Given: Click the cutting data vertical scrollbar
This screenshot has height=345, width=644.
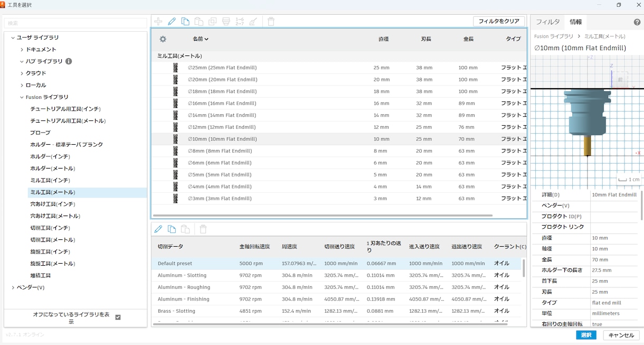Looking at the screenshot, I should tap(524, 268).
